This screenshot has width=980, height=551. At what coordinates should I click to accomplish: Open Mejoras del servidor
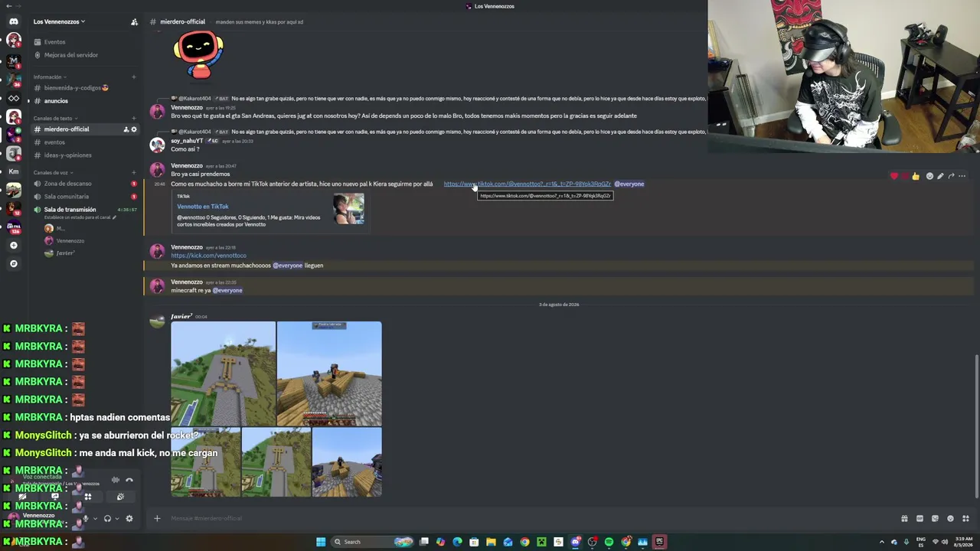(66, 55)
